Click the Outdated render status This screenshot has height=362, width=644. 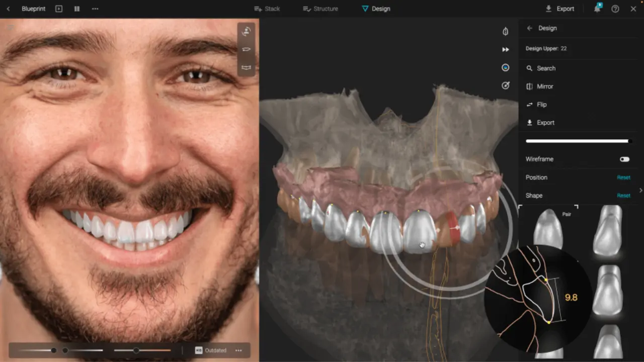click(x=216, y=350)
